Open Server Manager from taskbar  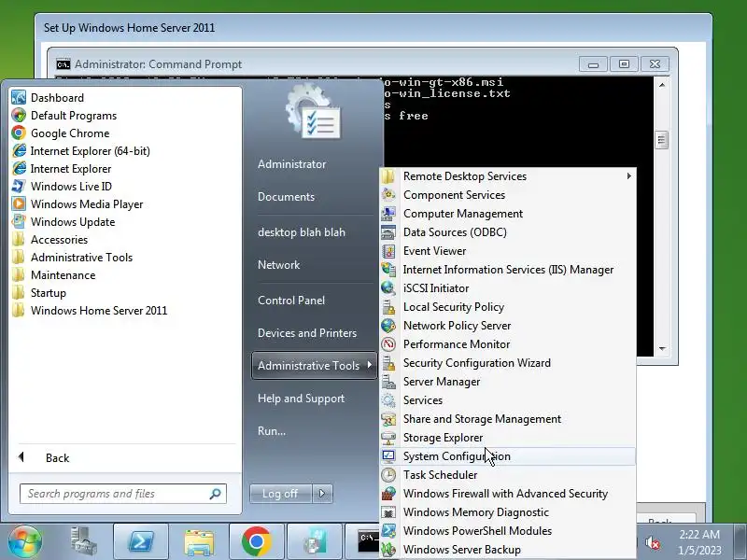point(83,542)
